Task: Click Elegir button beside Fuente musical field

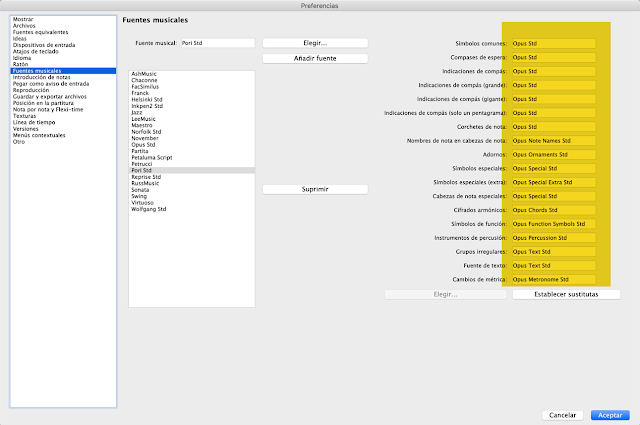Action: pos(315,43)
